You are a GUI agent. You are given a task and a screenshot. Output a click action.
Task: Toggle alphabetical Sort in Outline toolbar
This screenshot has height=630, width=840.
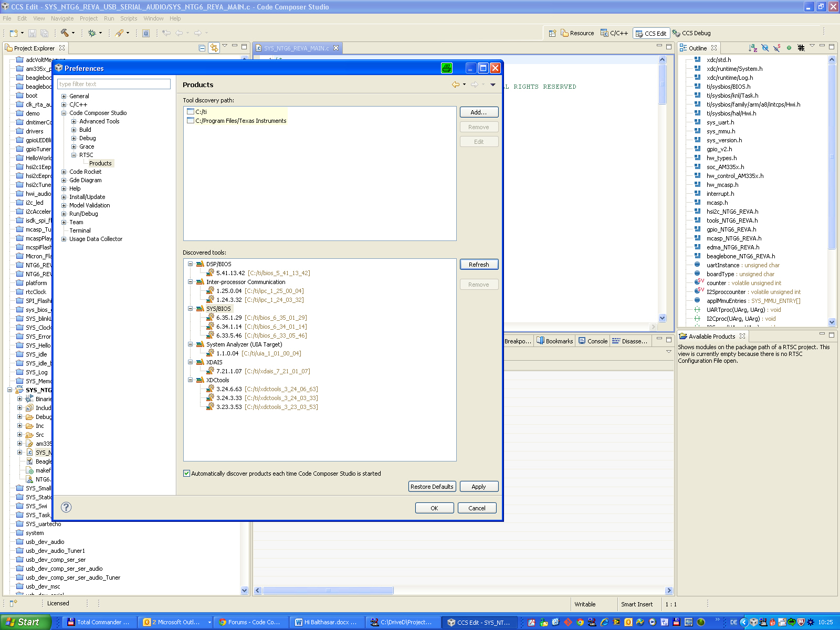(753, 48)
